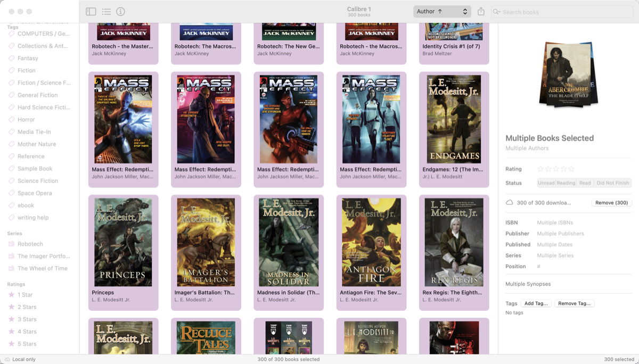Select the writing help tag
Viewport: 639px width, 364px height.
click(x=33, y=218)
